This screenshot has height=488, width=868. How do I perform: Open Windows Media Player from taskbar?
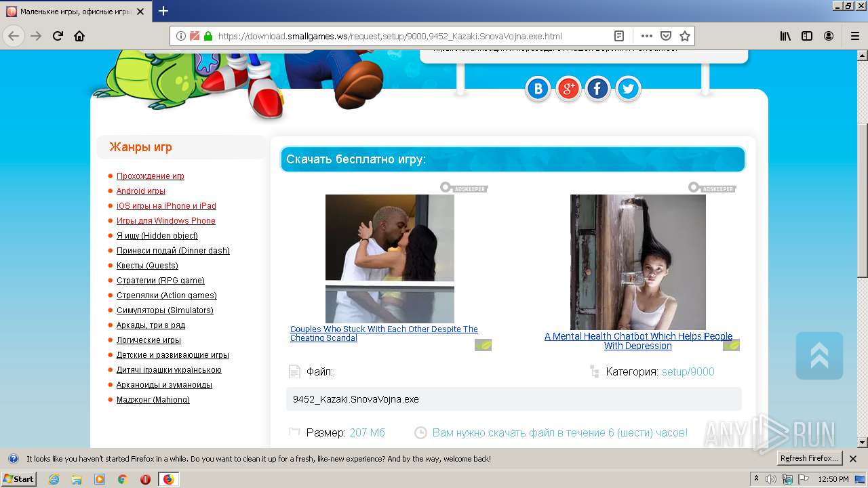pos(100,479)
